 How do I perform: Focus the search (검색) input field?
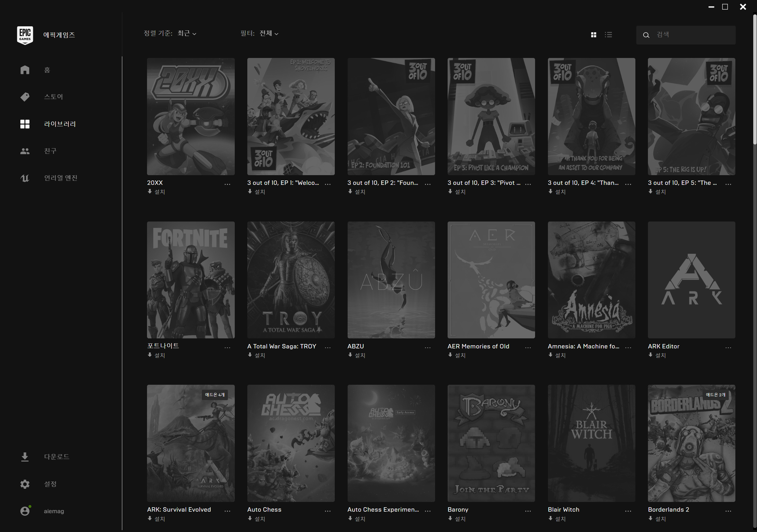686,35
